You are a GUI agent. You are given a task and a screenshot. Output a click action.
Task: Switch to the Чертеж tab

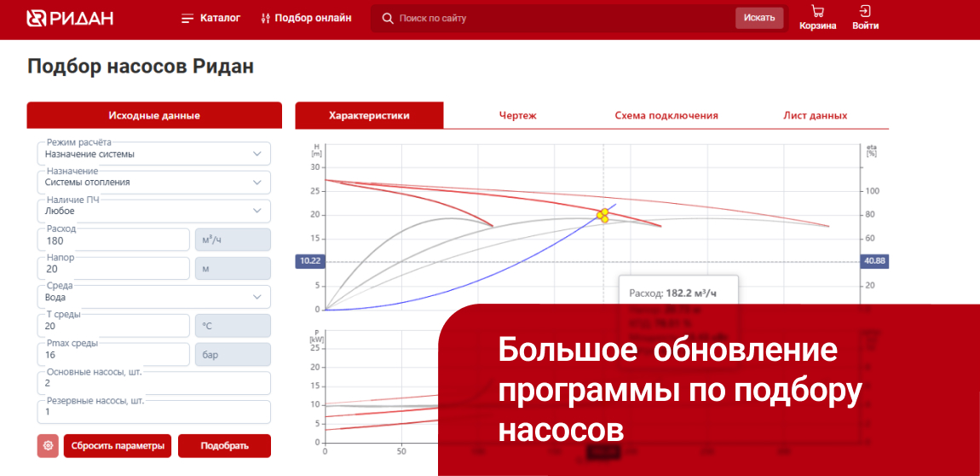517,115
